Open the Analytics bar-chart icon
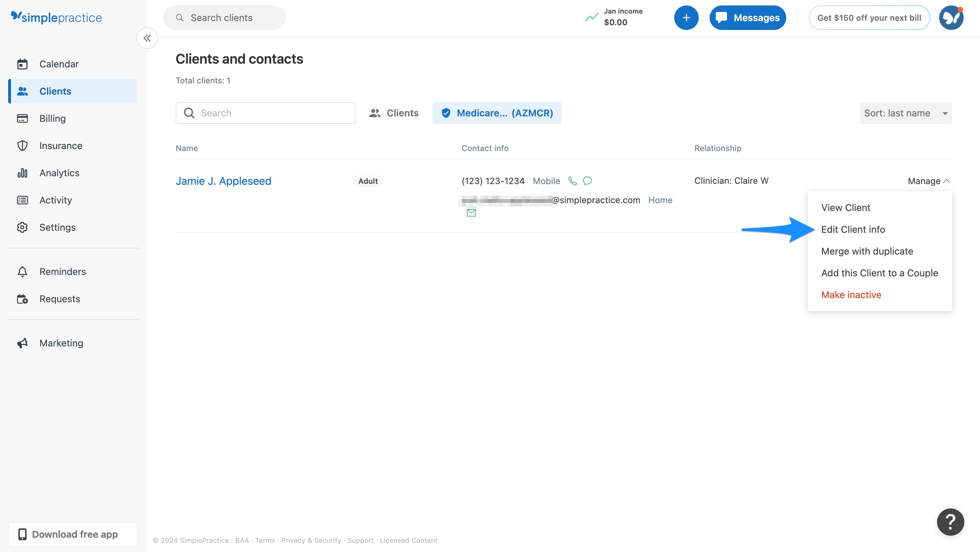The height and width of the screenshot is (552, 980). point(22,173)
